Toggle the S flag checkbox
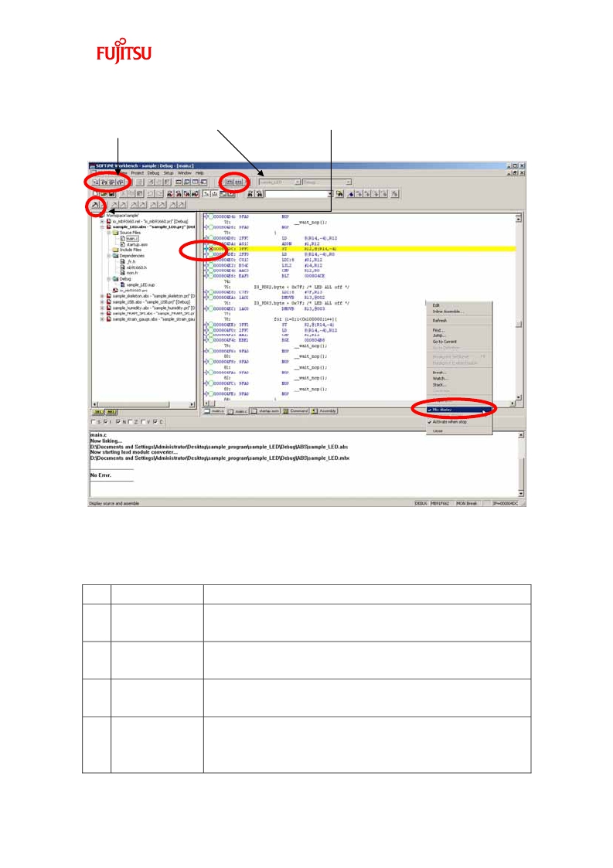Viewport: 613px width, 868px height. coord(93,422)
